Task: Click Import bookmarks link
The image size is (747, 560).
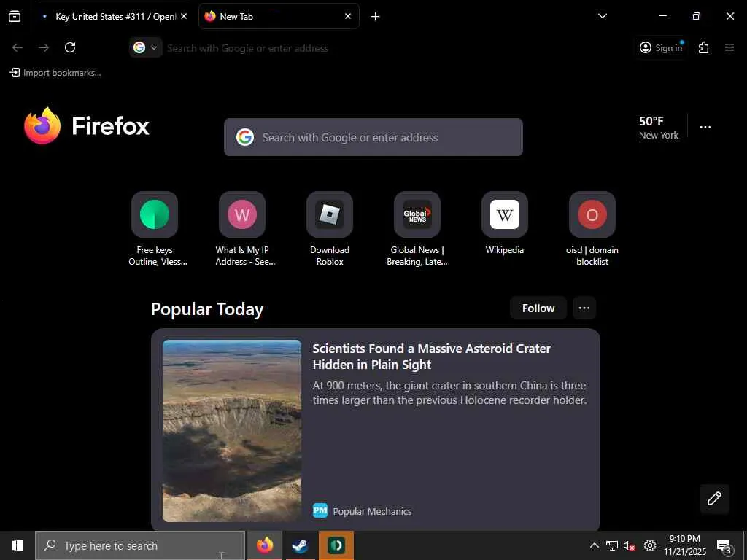Action: tap(55, 73)
